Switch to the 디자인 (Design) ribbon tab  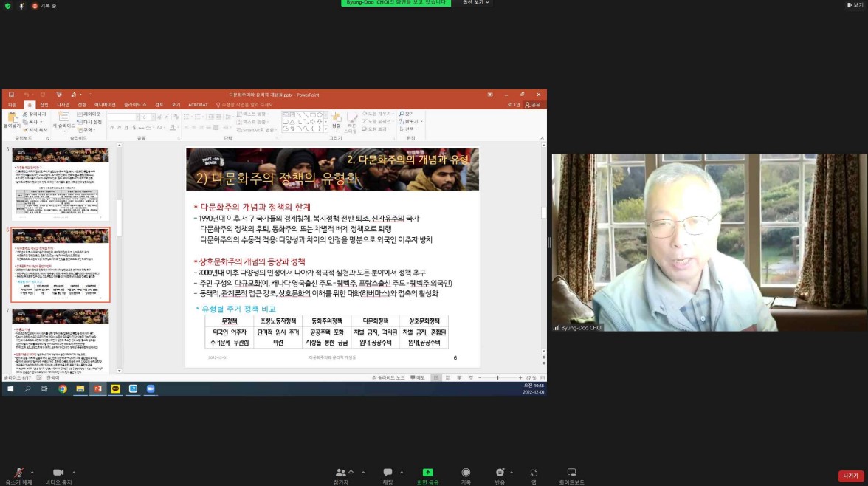point(63,105)
